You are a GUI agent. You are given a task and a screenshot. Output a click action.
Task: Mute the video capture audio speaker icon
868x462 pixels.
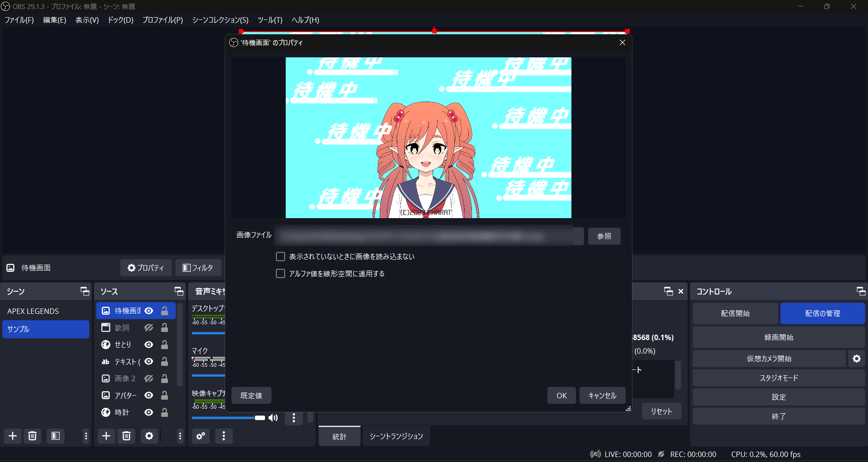click(x=273, y=418)
